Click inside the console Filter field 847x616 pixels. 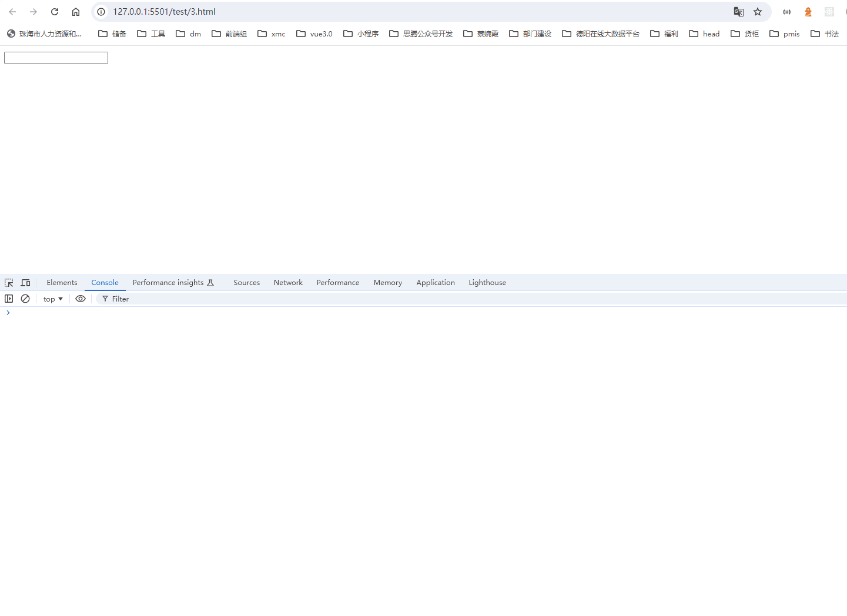120,299
